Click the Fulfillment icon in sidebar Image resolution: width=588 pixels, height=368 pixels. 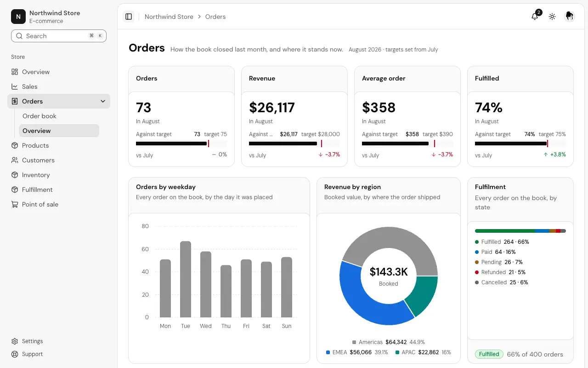click(15, 190)
